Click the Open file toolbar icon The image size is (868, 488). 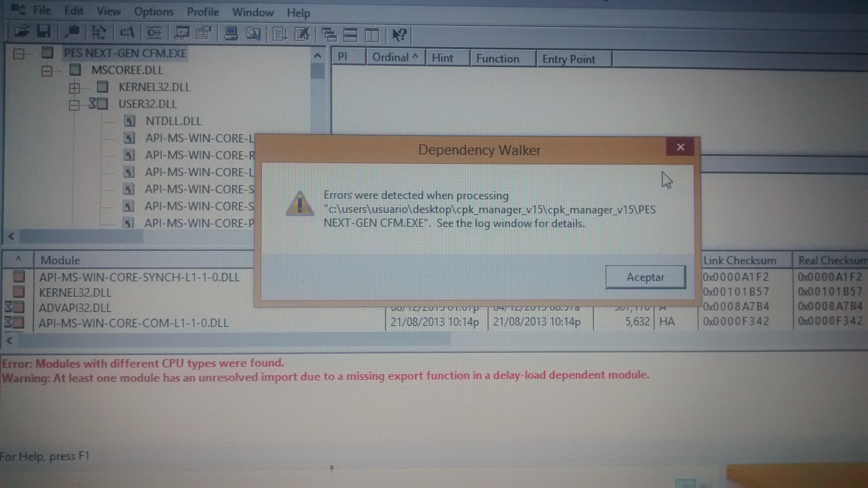pos(22,32)
